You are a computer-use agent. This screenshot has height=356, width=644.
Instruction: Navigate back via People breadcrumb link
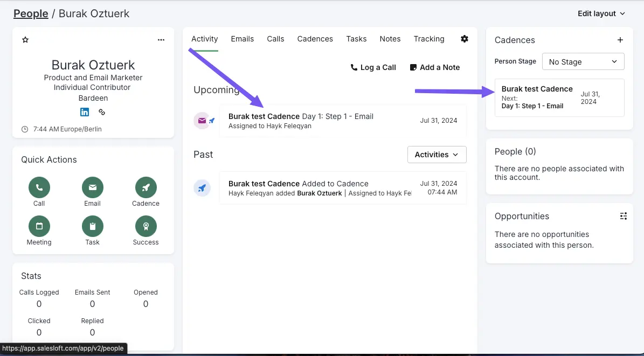31,13
